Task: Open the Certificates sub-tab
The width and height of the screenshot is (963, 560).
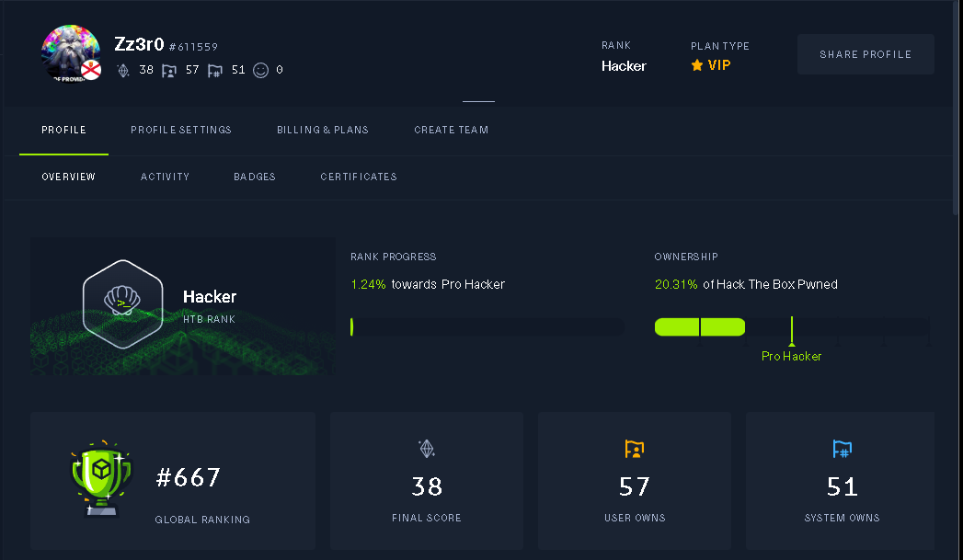Action: [359, 177]
